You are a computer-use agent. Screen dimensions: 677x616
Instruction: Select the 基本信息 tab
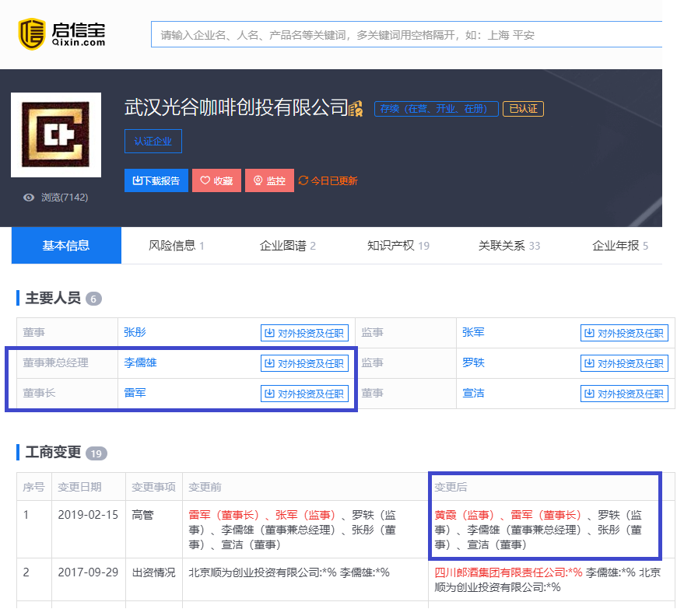click(66, 246)
